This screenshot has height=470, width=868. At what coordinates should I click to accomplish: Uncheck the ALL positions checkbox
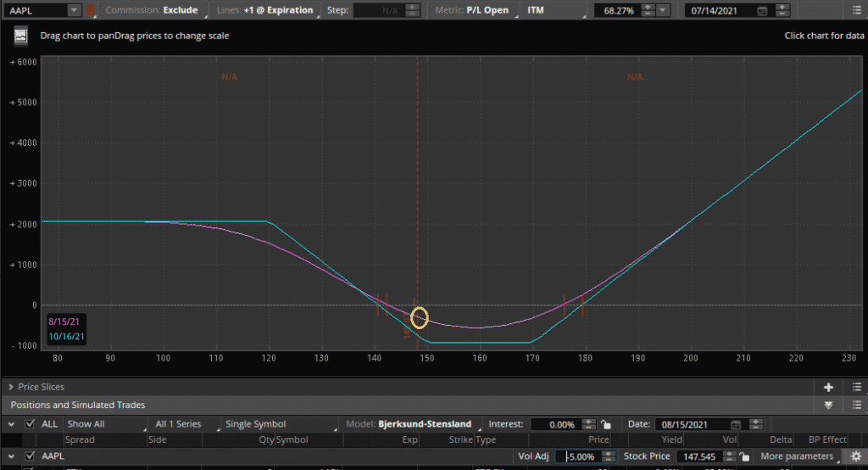click(30, 424)
